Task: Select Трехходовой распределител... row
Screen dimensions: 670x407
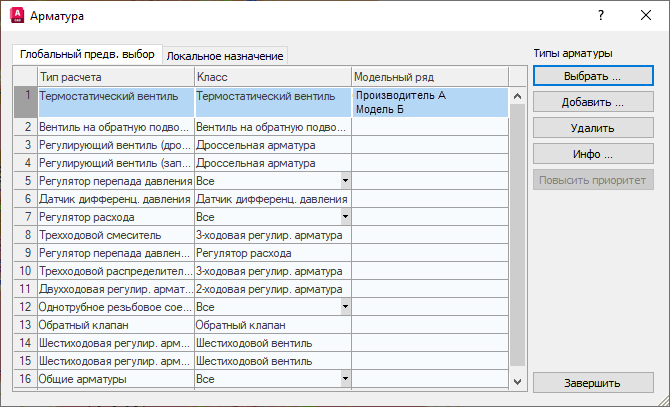Action: click(x=116, y=271)
